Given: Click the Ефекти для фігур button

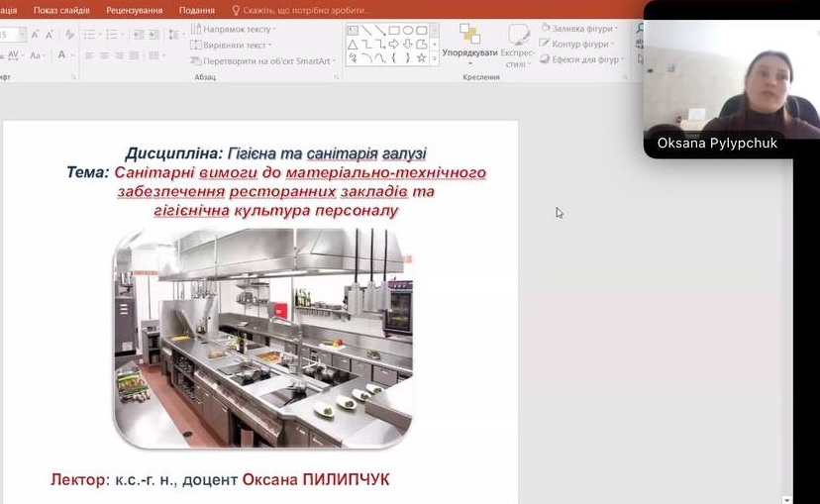Looking at the screenshot, I should tap(584, 59).
